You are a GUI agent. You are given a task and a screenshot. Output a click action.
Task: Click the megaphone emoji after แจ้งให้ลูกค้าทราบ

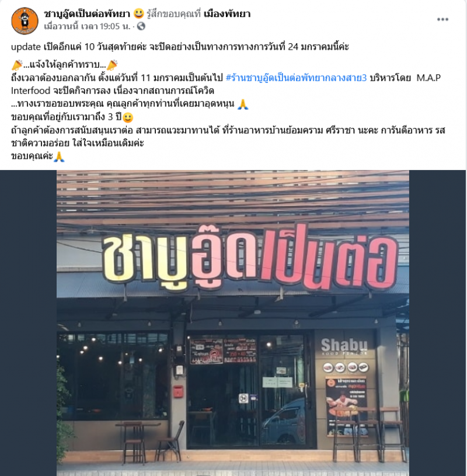[112, 65]
